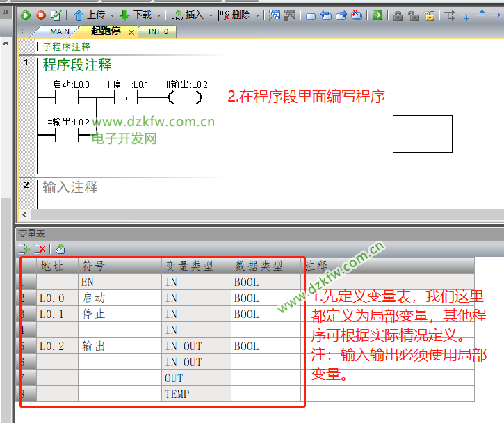Click the red Stop PLC icon
This screenshot has height=423, width=504.
coord(41,15)
